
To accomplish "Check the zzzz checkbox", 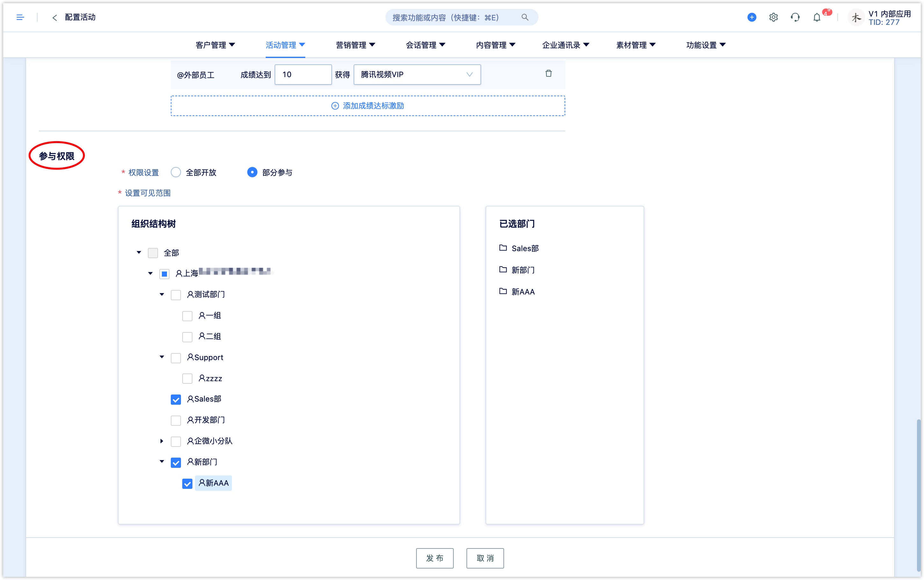I will point(187,379).
